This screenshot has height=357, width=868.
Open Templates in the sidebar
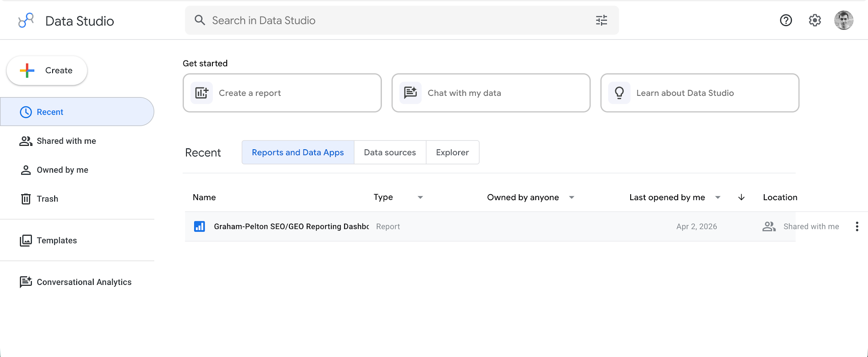(x=77, y=240)
